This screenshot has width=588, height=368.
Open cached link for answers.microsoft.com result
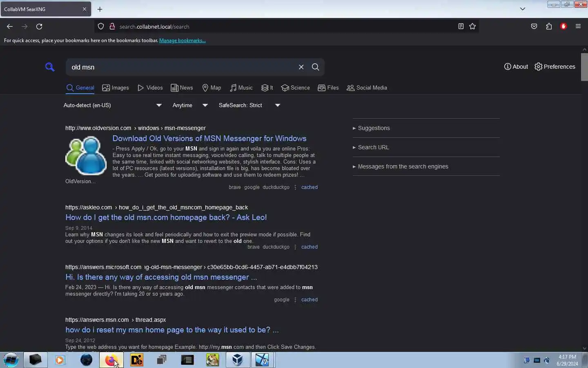pyautogui.click(x=310, y=300)
